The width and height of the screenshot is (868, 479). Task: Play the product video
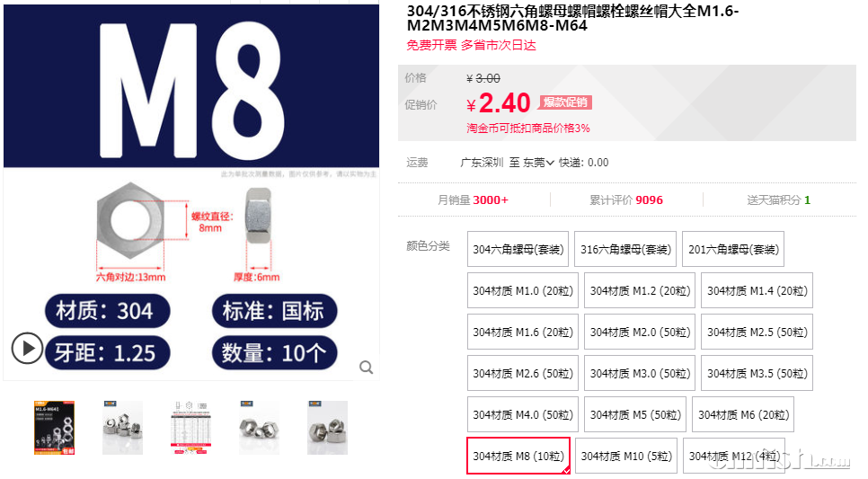pyautogui.click(x=27, y=349)
